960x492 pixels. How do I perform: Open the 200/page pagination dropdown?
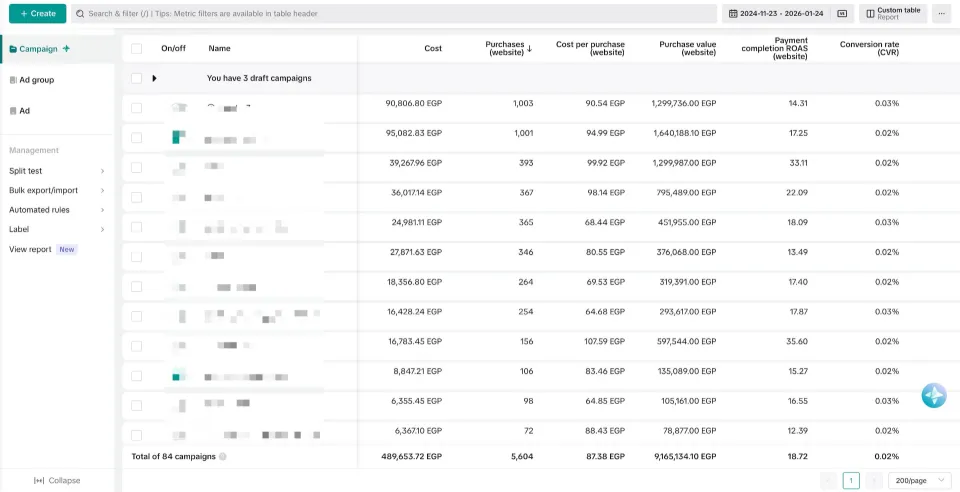tap(918, 481)
